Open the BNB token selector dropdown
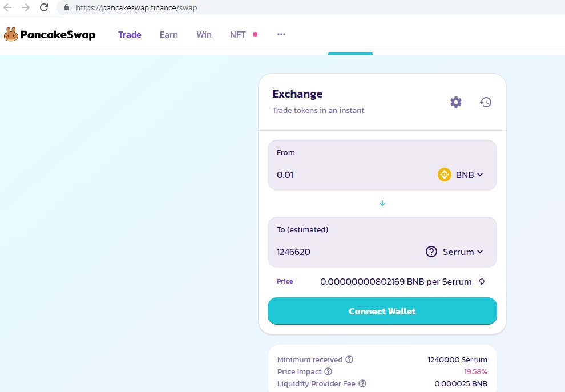Screen dimensions: 565x392 461,175
